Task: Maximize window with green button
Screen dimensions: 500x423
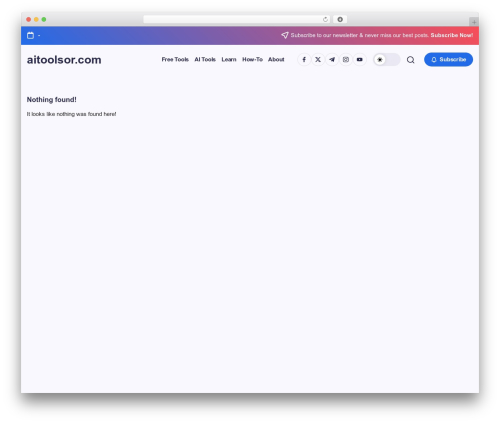Action: [44, 19]
